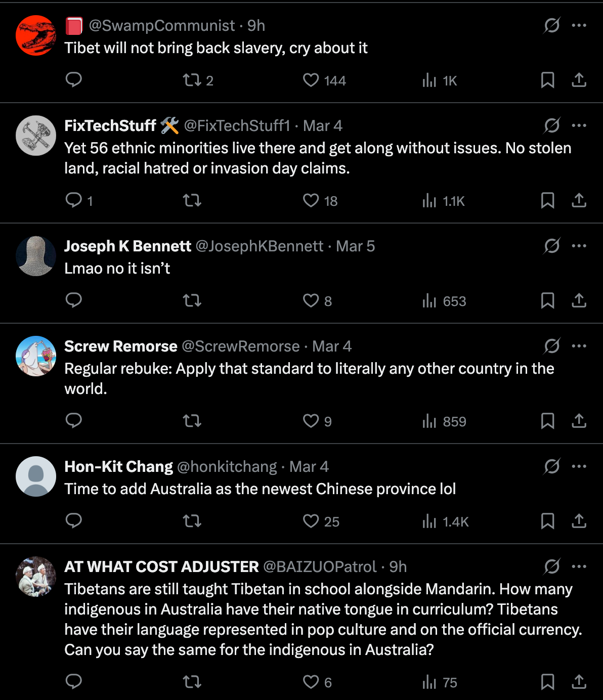Open more options menu on Screw Remorse tweet

pos(579,346)
